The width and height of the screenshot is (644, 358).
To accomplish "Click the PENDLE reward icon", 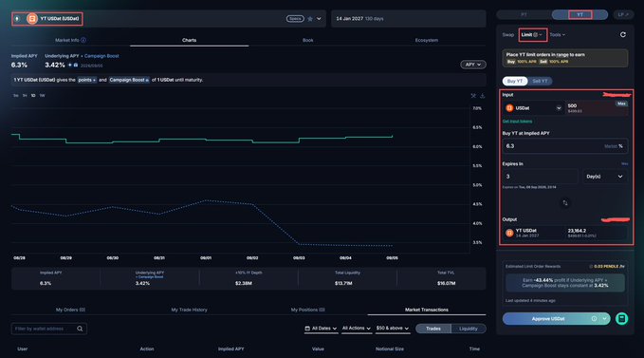I will tap(591, 266).
